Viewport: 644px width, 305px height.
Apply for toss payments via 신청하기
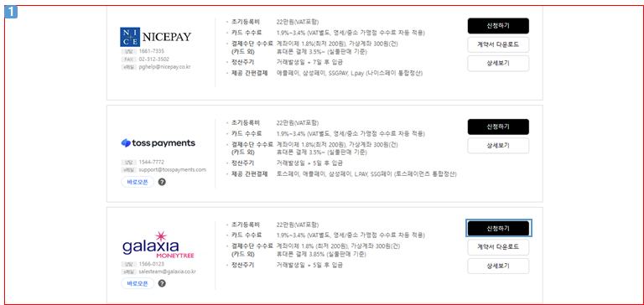[498, 127]
